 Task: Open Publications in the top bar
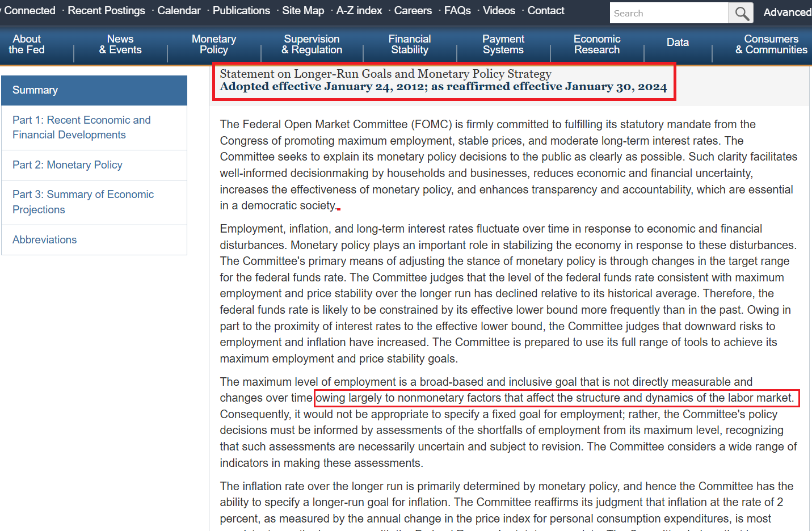point(241,11)
